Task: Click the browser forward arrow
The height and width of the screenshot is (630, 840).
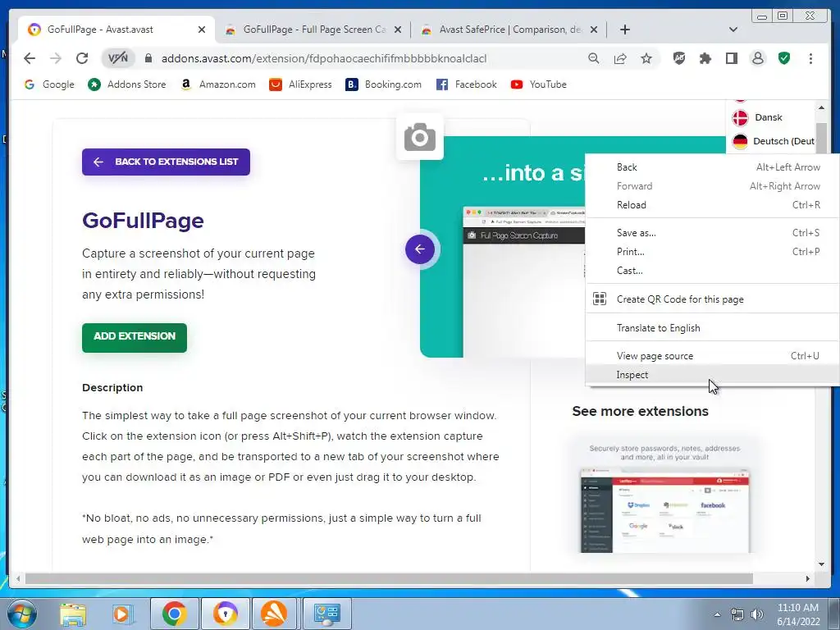Action: [56, 58]
